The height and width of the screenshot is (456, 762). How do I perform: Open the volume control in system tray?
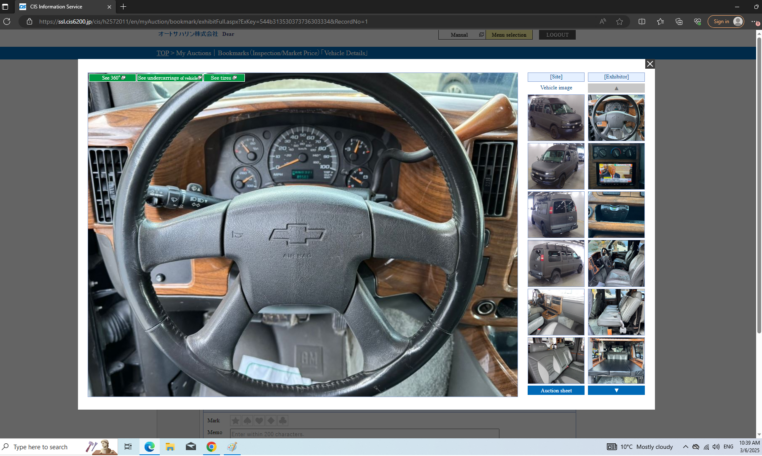click(x=716, y=447)
